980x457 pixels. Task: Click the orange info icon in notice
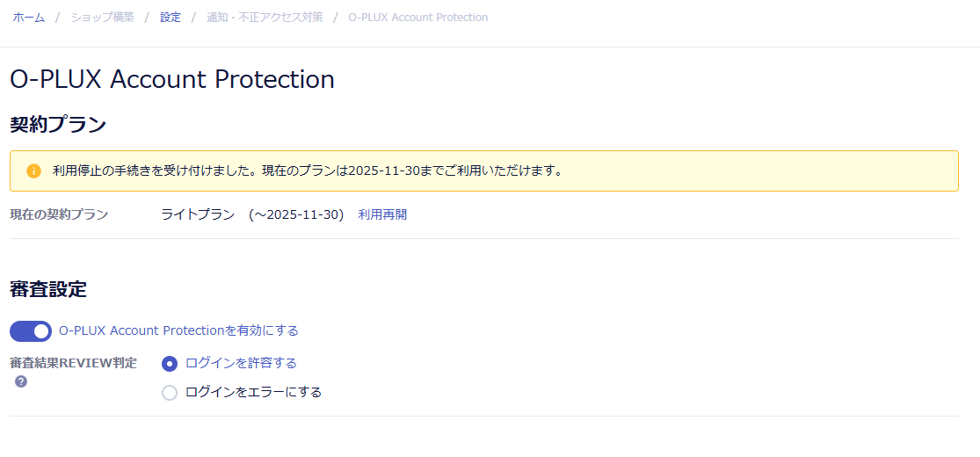point(33,170)
